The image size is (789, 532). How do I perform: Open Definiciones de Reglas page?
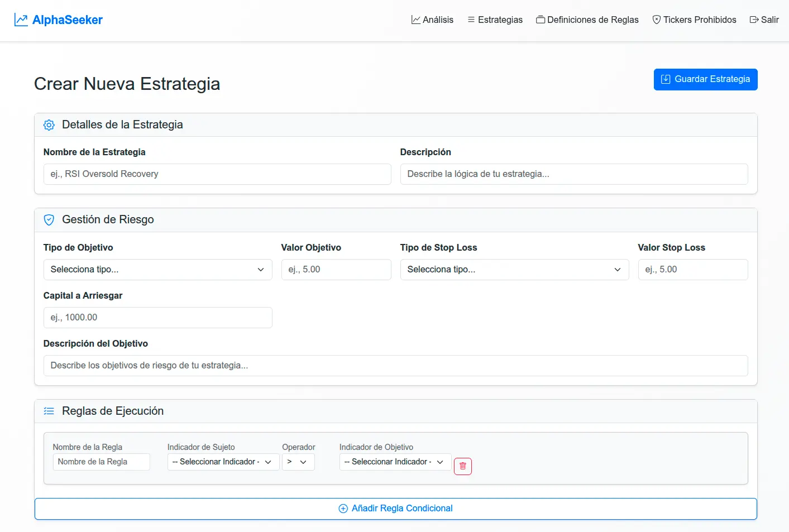coord(587,20)
